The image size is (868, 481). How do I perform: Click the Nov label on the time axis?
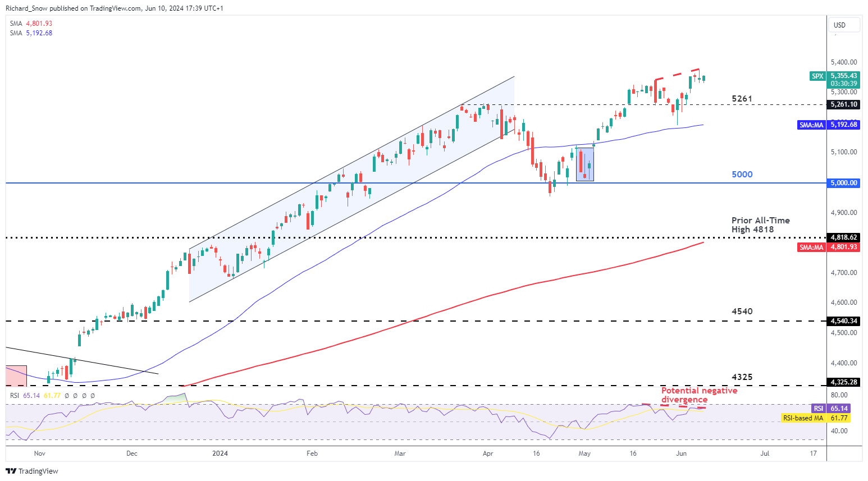(x=39, y=453)
